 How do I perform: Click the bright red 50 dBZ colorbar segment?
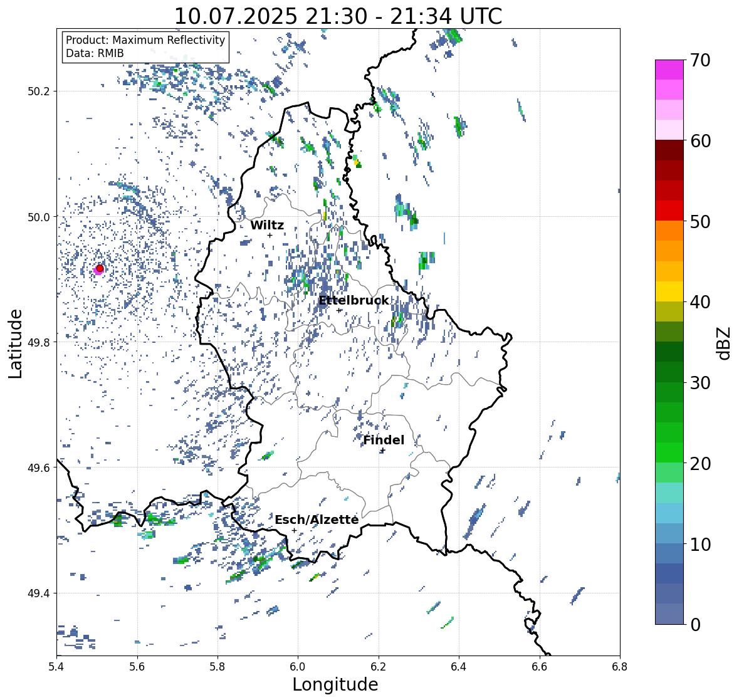coord(669,211)
